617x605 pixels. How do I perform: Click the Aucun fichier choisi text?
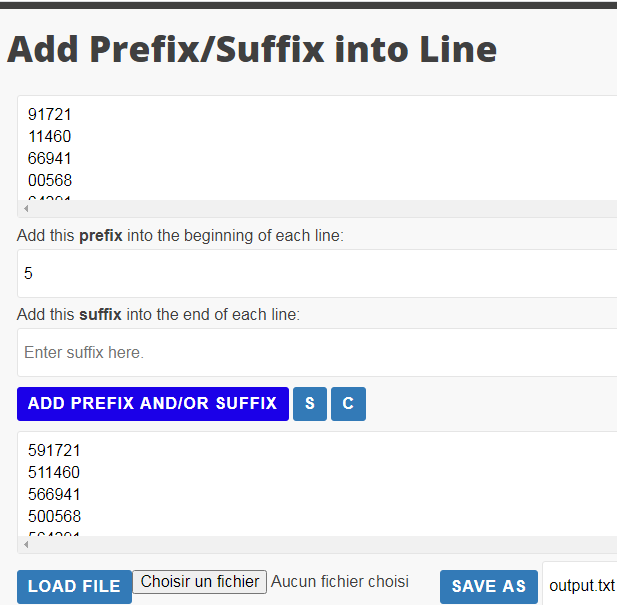pos(340,582)
